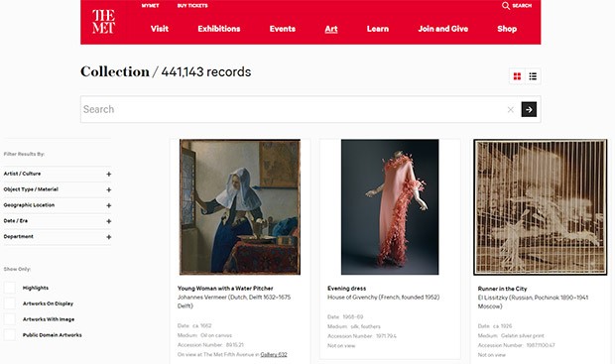Open search via magnifier icon
Viewport: 615px width, 364px height.
point(506,6)
